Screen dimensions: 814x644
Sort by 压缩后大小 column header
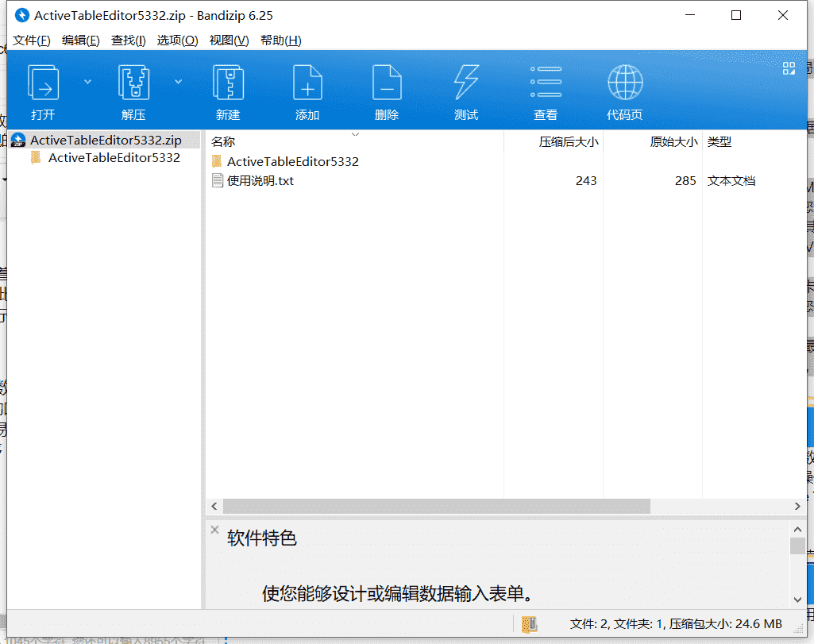(x=568, y=141)
